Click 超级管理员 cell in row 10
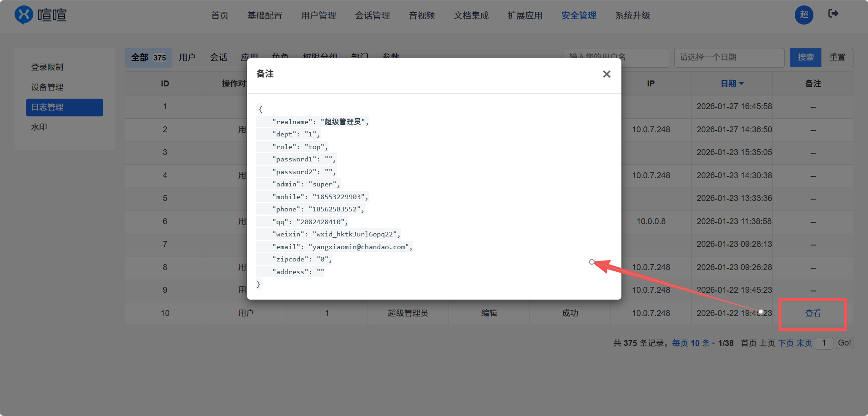This screenshot has width=868, height=416. tap(408, 313)
